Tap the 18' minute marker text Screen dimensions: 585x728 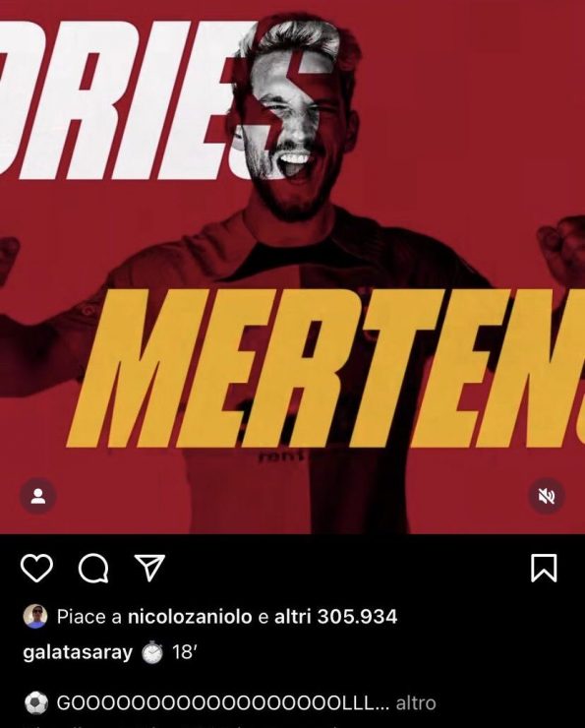(185, 652)
